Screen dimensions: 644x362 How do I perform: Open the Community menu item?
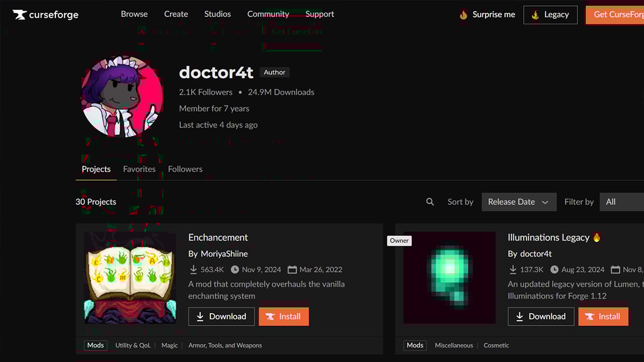[268, 14]
